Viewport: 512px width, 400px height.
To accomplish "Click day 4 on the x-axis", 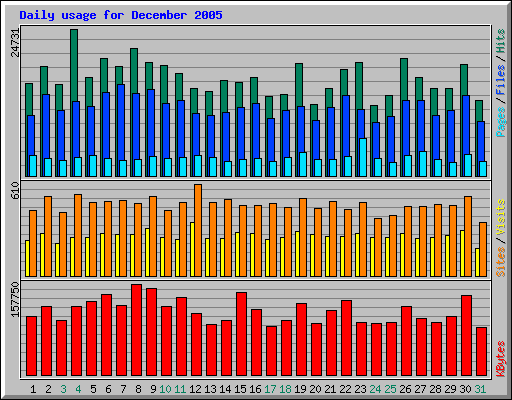I will (x=78, y=389).
